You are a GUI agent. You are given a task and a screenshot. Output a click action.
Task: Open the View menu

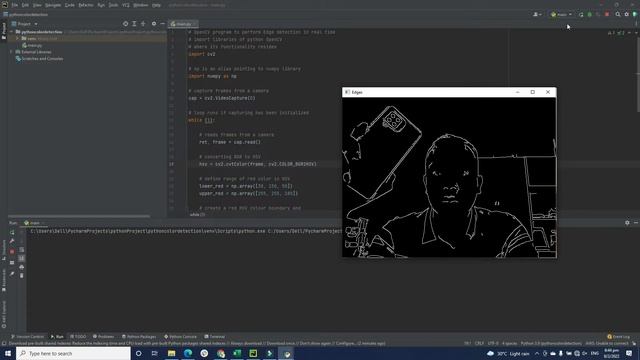coord(37,5)
